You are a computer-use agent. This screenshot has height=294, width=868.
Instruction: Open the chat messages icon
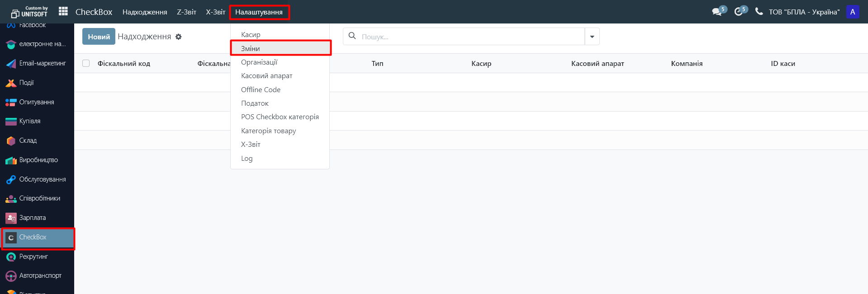coord(716,12)
